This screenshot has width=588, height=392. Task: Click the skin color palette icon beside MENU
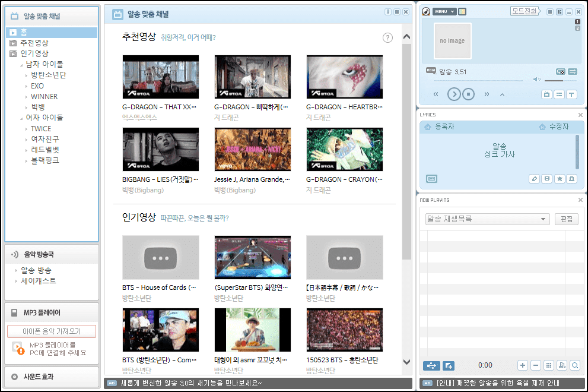462,12
